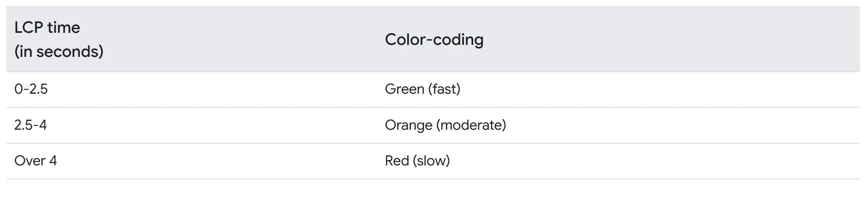Click the "(in" text in the header
868x209 pixels.
point(23,52)
